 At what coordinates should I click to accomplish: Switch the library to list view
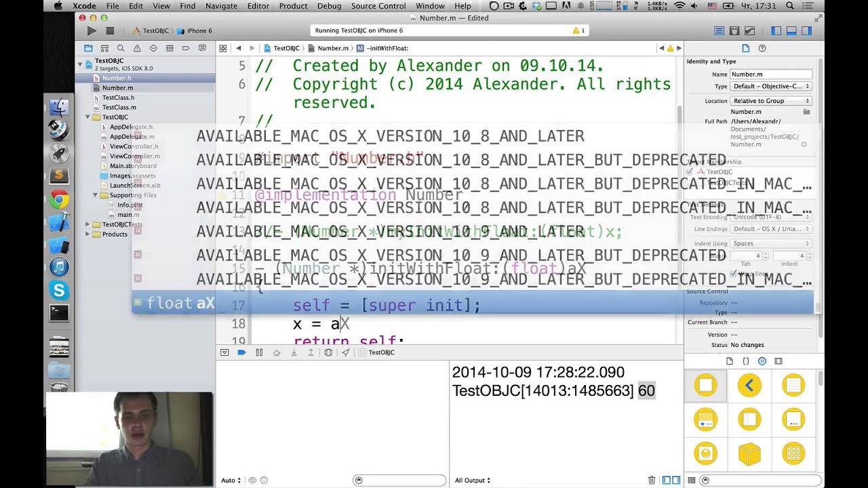pyautogui.click(x=691, y=480)
